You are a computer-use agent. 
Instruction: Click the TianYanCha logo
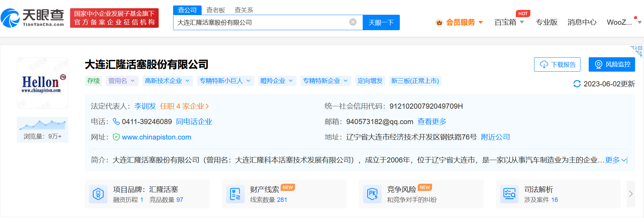pos(32,18)
